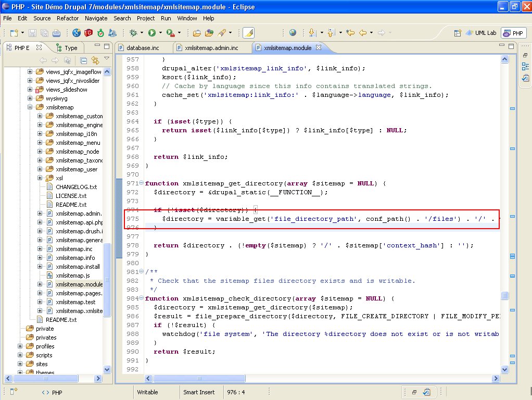
Task: Select CHANGELOG.txt in the tree
Action: tap(77, 187)
